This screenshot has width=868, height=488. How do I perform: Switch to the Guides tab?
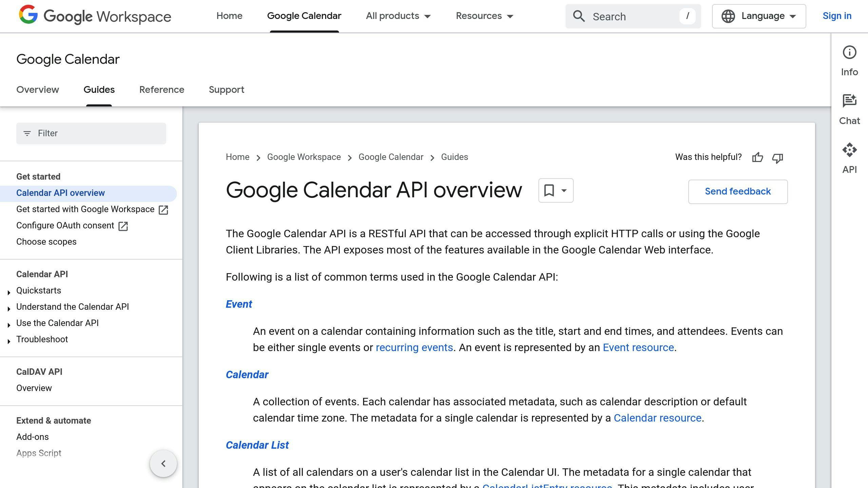[x=99, y=90]
